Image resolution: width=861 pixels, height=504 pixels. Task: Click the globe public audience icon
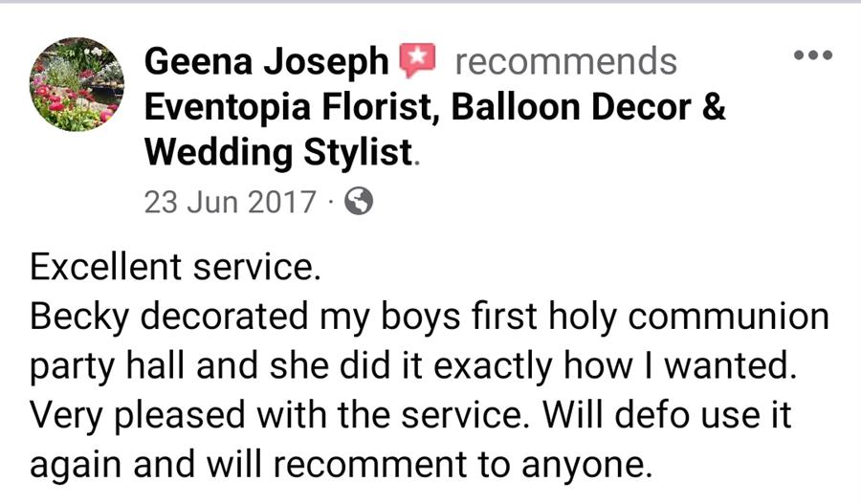(359, 201)
